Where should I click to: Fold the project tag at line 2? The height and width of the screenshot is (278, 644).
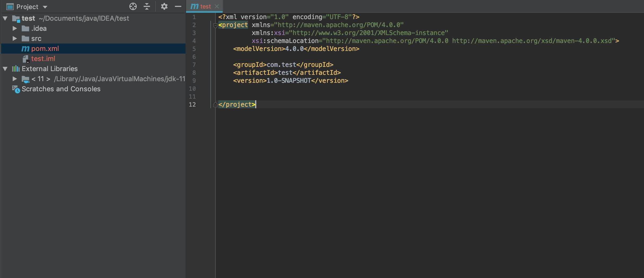coord(215,25)
